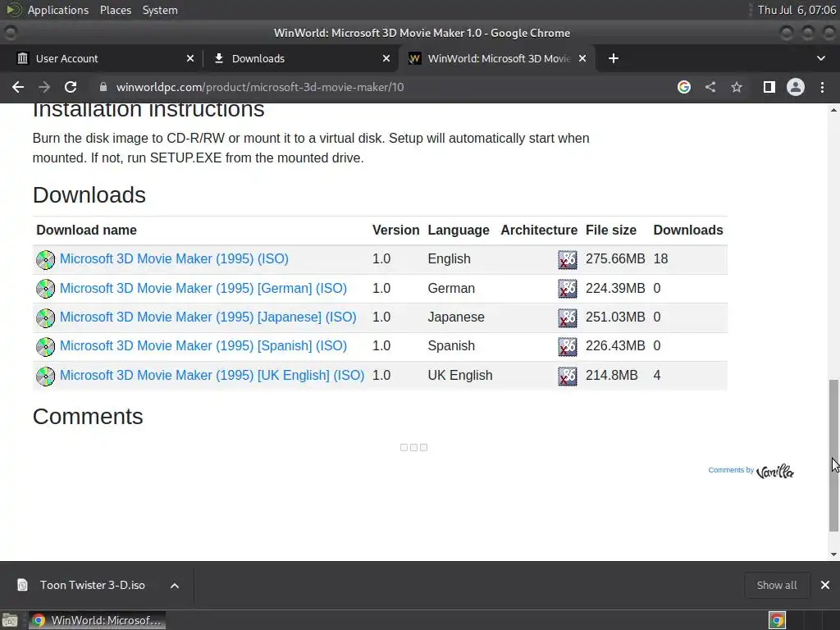Click x86 architecture icon in English row
The width and height of the screenshot is (840, 630).
(568, 260)
